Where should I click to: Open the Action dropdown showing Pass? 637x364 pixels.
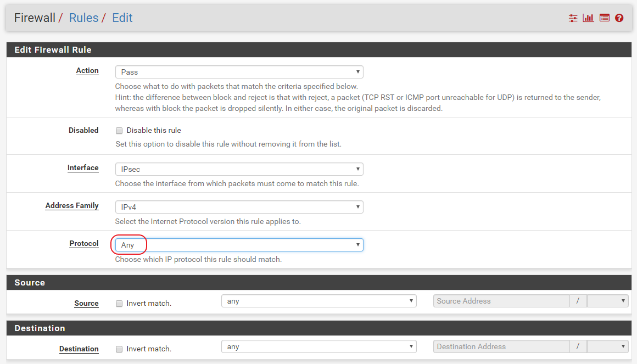point(239,72)
